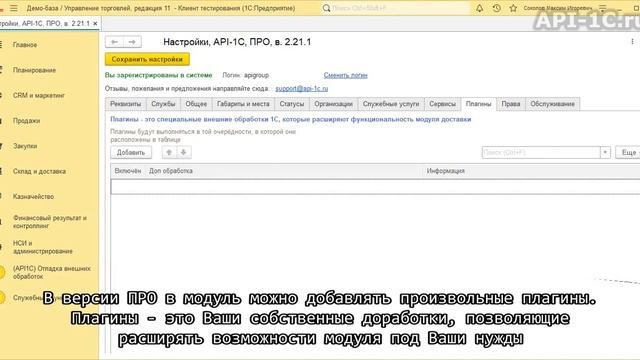Screen dimensions: 640x360
Task: Click Добавить plugin button
Action: pos(131,152)
